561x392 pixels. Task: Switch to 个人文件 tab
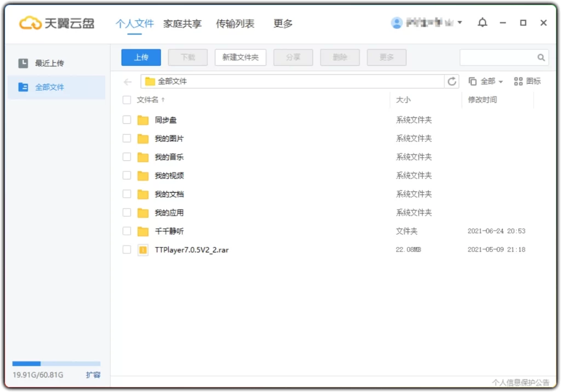point(135,24)
